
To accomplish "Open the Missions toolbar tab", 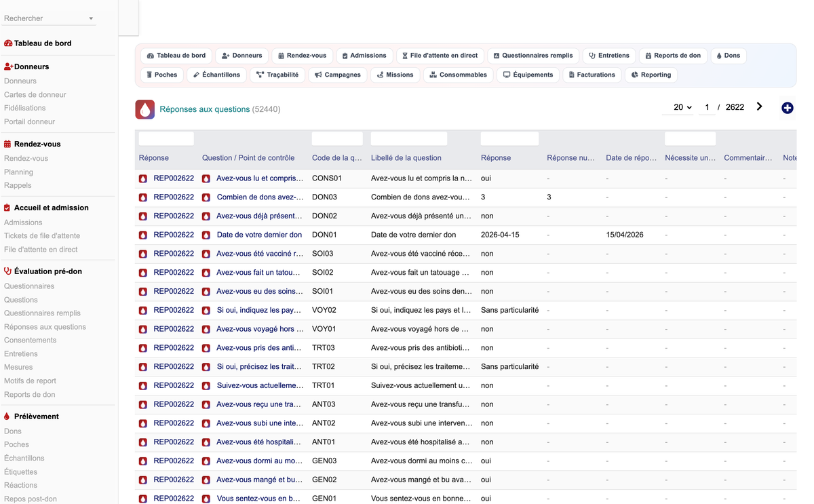I will coord(395,75).
